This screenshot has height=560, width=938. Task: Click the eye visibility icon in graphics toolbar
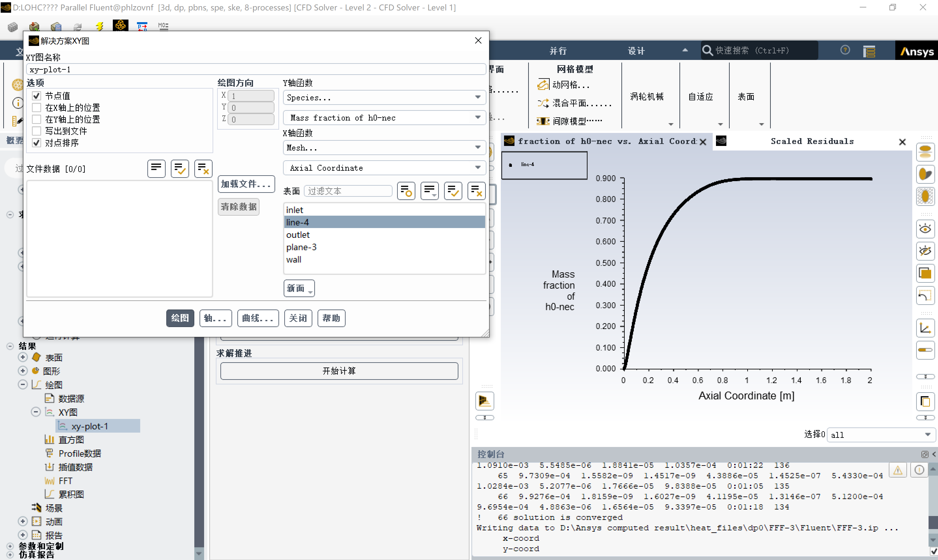(925, 229)
